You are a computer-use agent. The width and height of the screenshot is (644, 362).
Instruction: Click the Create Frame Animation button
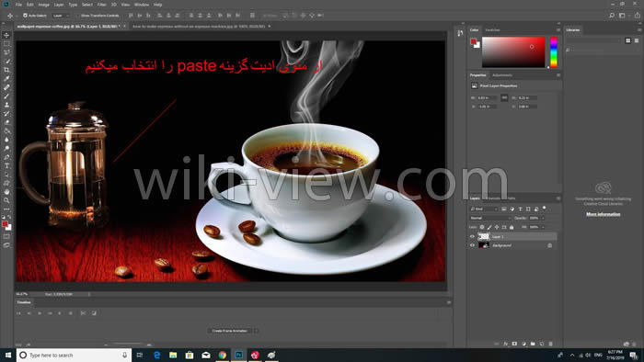(x=230, y=331)
